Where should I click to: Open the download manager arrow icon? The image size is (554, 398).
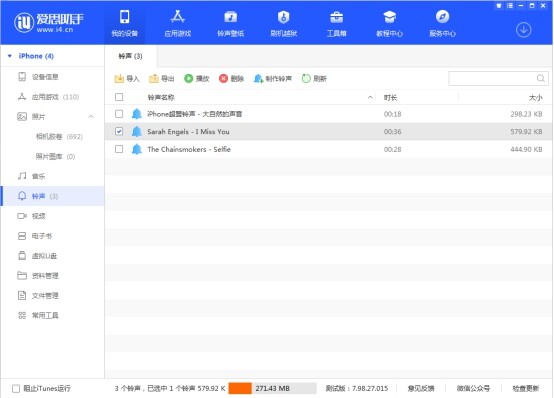523,30
